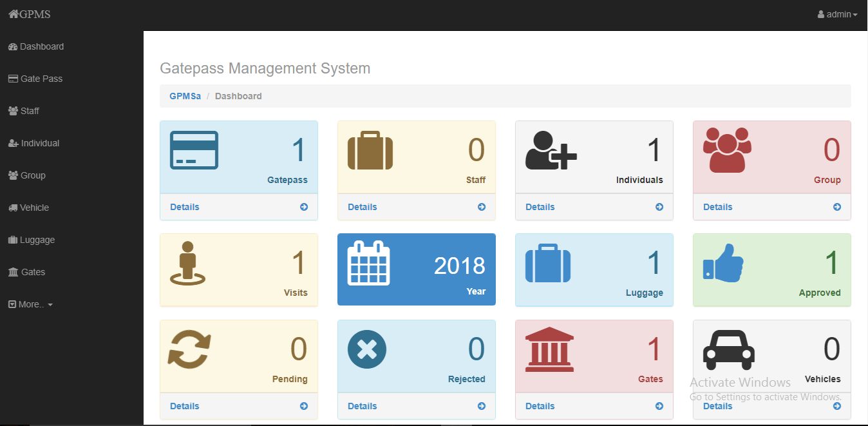Image resolution: width=868 pixels, height=426 pixels.
Task: Open Details under the Gatepass card
Action: [x=185, y=206]
